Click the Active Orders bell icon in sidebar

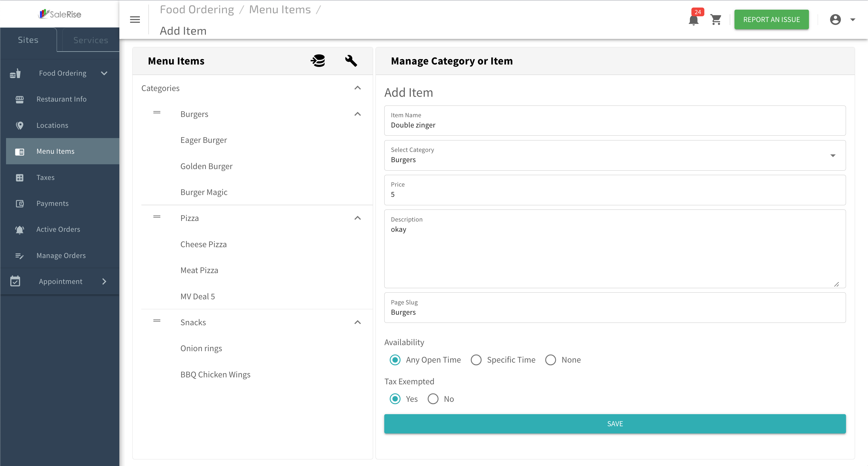(20, 229)
